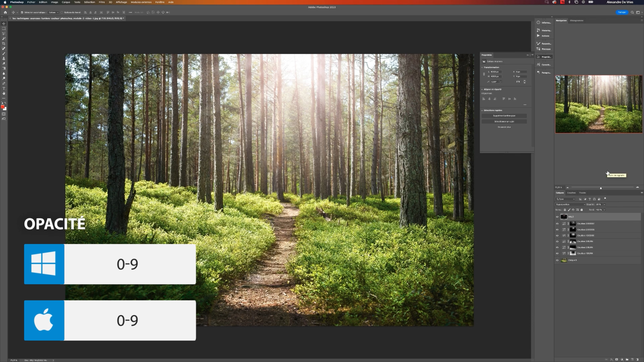
Task: Click Sélectionner un sujet button
Action: pos(504,121)
